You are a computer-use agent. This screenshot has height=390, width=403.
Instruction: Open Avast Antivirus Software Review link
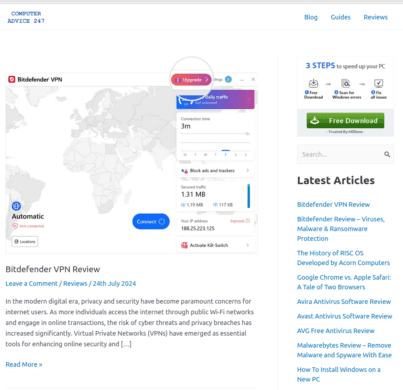tap(344, 316)
